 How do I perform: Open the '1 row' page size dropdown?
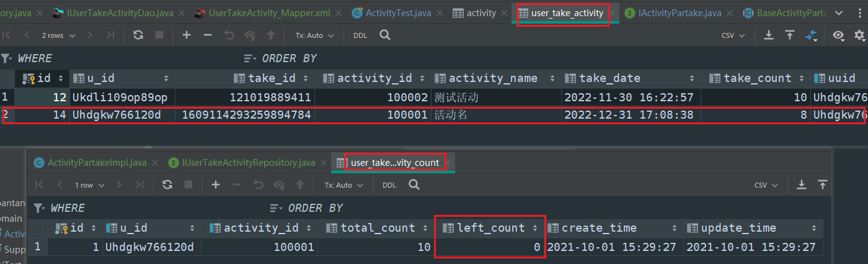(x=89, y=184)
